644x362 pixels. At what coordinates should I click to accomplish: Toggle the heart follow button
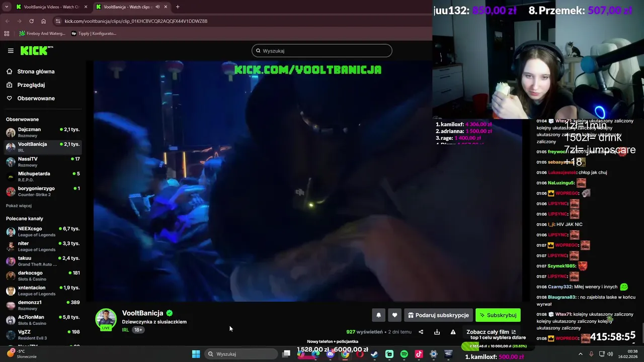[x=394, y=315]
